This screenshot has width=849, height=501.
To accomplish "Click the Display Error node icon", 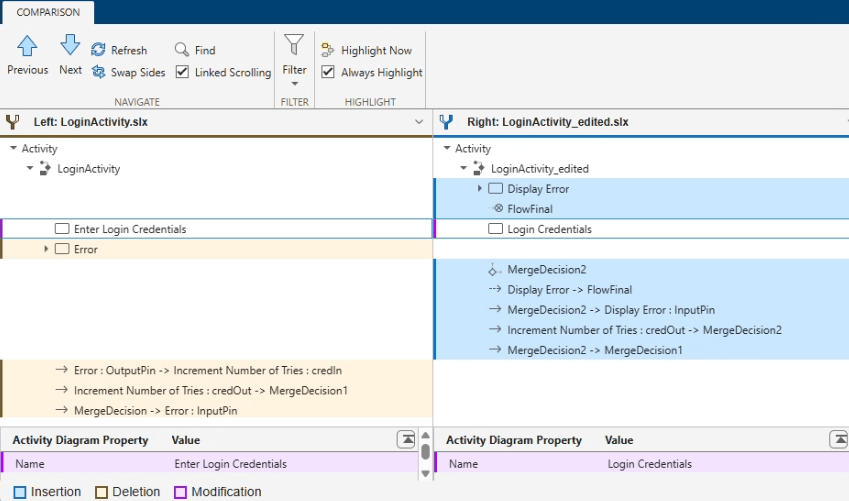I will [x=495, y=188].
